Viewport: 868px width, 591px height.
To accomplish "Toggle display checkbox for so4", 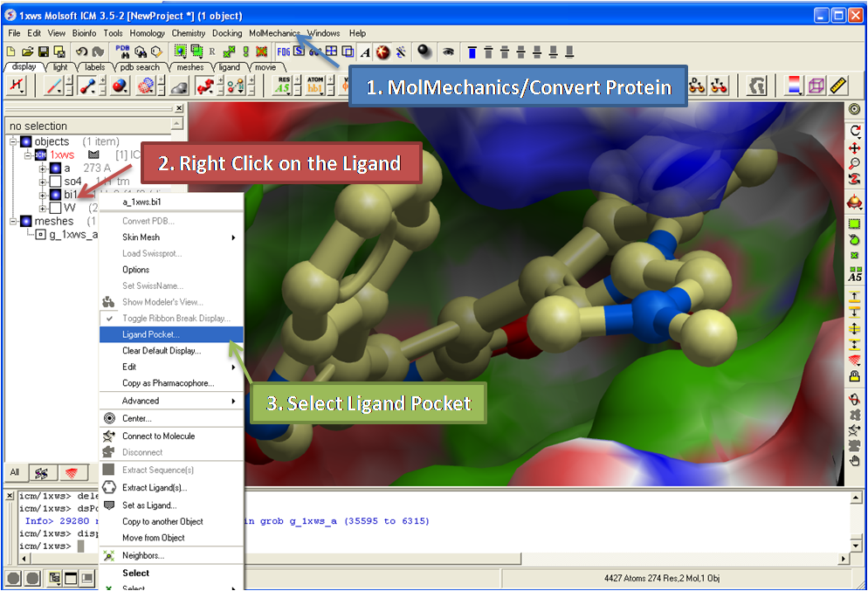I will [55, 181].
